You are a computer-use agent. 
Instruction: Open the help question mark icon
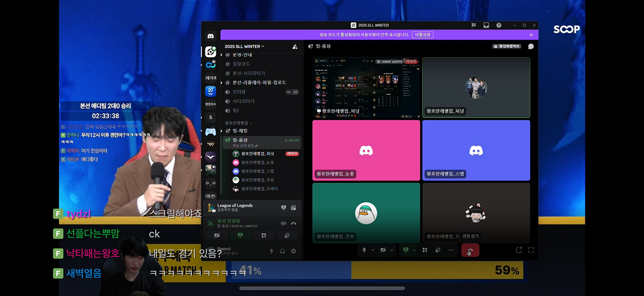[x=499, y=25]
